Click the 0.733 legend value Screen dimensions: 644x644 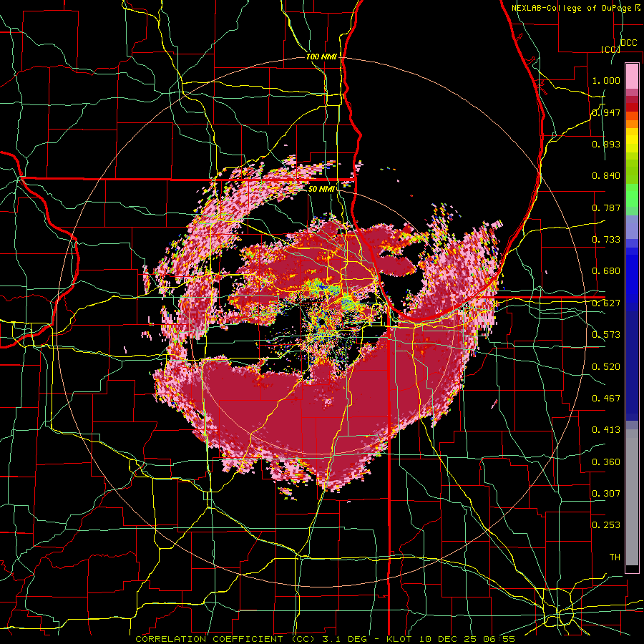tap(606, 240)
